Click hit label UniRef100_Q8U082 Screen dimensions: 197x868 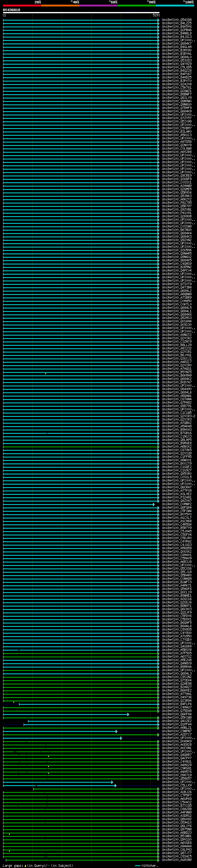pos(177,819)
